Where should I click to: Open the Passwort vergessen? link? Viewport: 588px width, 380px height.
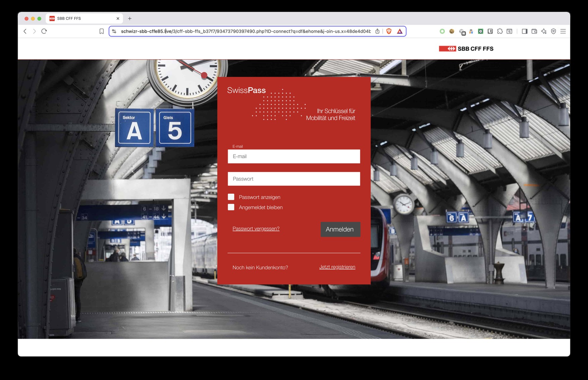[x=256, y=229]
